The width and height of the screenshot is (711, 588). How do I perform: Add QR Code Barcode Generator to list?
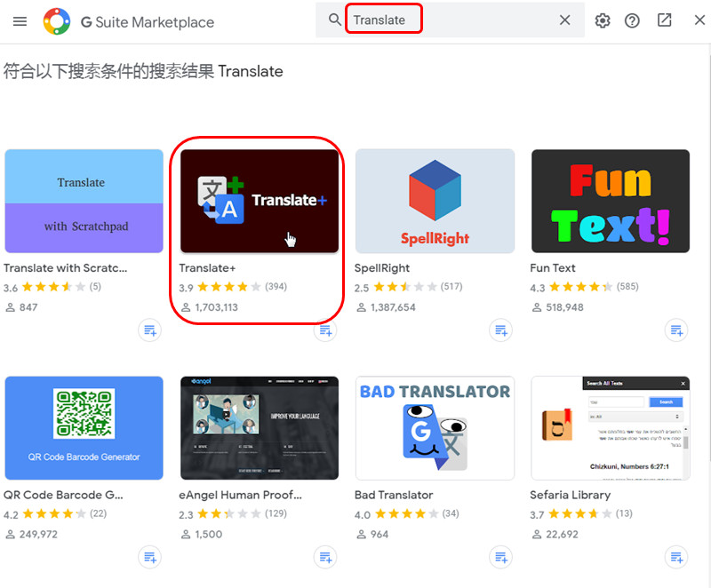pos(149,557)
